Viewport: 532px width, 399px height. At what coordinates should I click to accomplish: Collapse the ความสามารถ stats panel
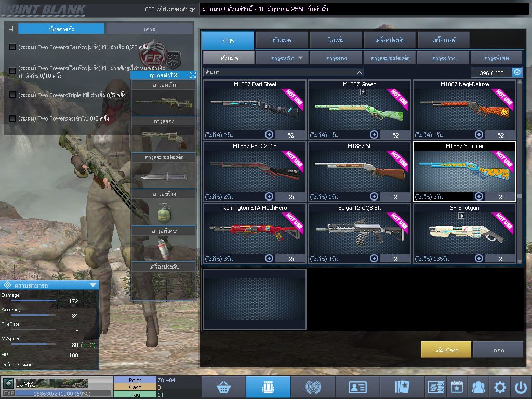(93, 285)
